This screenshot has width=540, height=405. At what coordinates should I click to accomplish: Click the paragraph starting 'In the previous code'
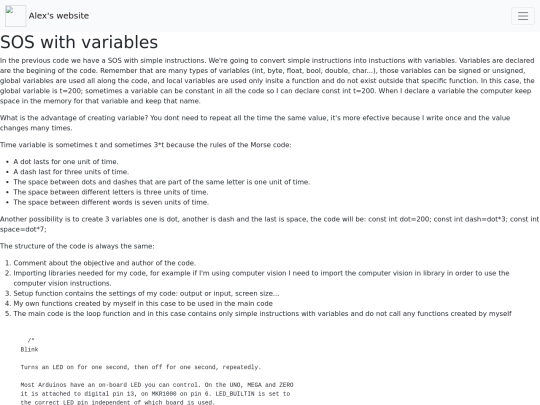point(267,81)
